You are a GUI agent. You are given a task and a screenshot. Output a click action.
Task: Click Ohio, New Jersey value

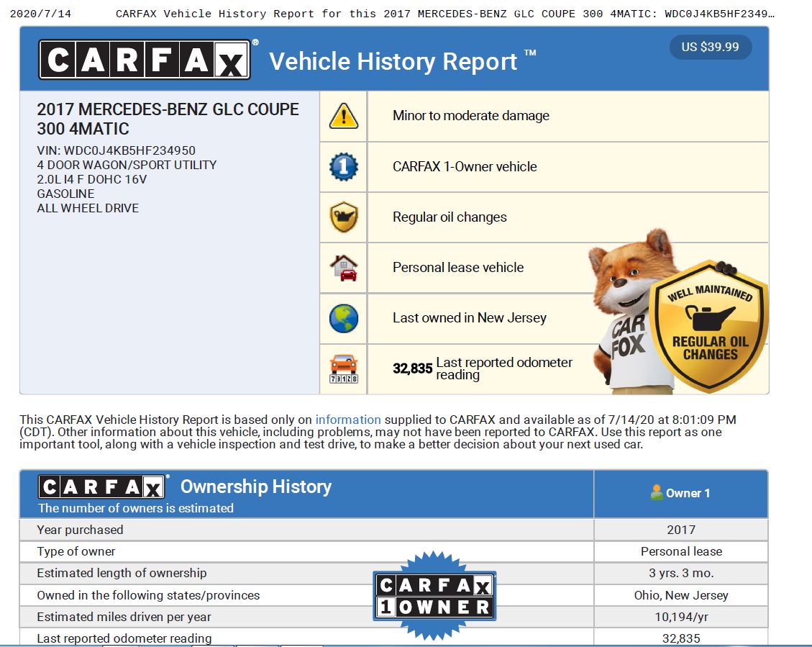[681, 595]
